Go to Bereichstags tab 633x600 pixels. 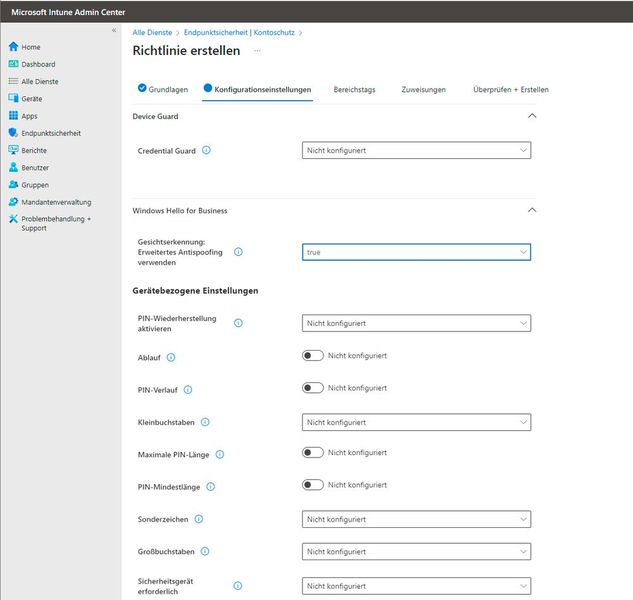point(354,89)
